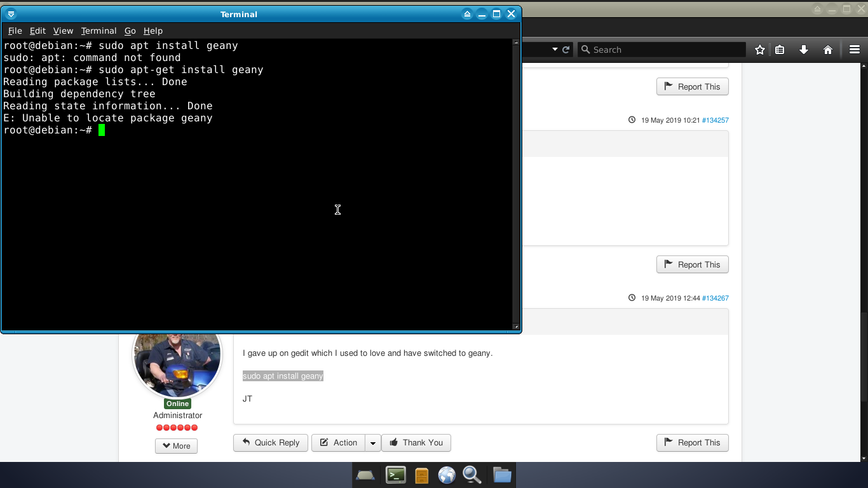Image resolution: width=868 pixels, height=488 pixels.
Task: Focus the browser Search field
Action: point(664,50)
